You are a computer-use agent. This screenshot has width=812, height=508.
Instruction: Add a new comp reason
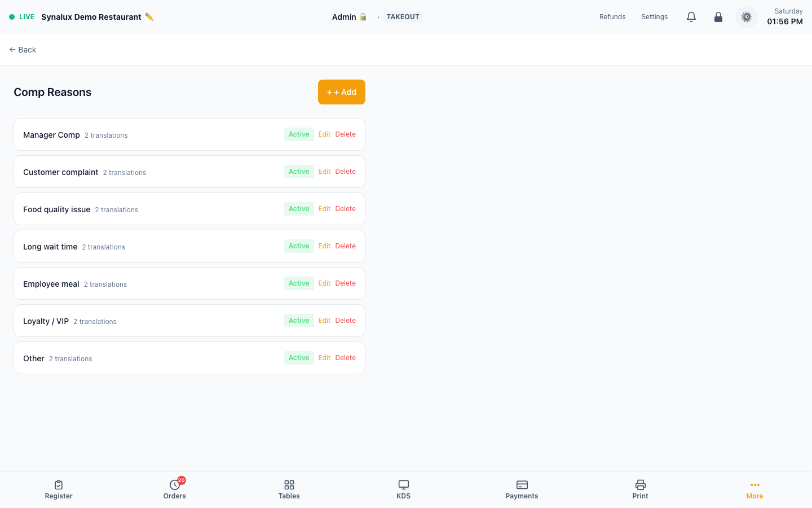[342, 92]
